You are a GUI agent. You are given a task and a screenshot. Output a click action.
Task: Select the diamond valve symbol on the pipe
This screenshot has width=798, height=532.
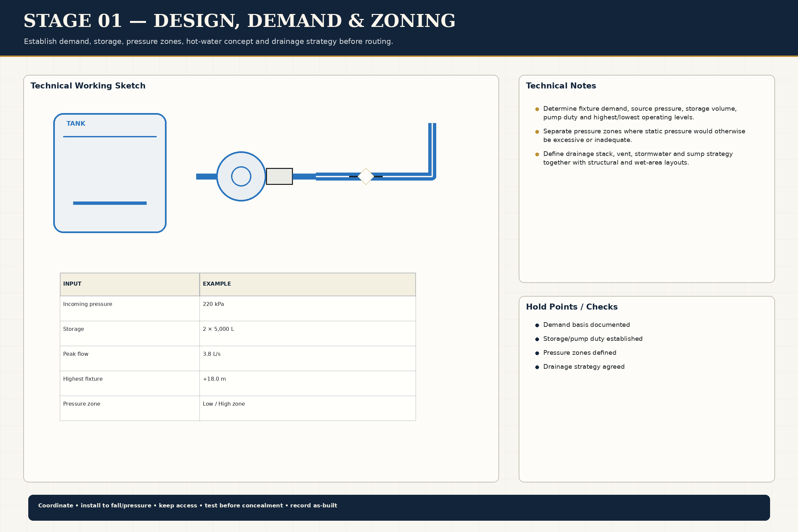coord(366,177)
